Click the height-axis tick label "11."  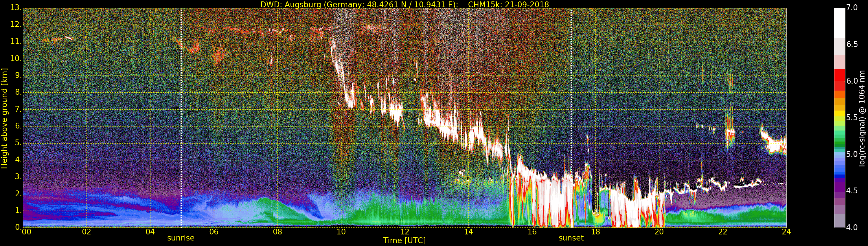tap(16, 41)
